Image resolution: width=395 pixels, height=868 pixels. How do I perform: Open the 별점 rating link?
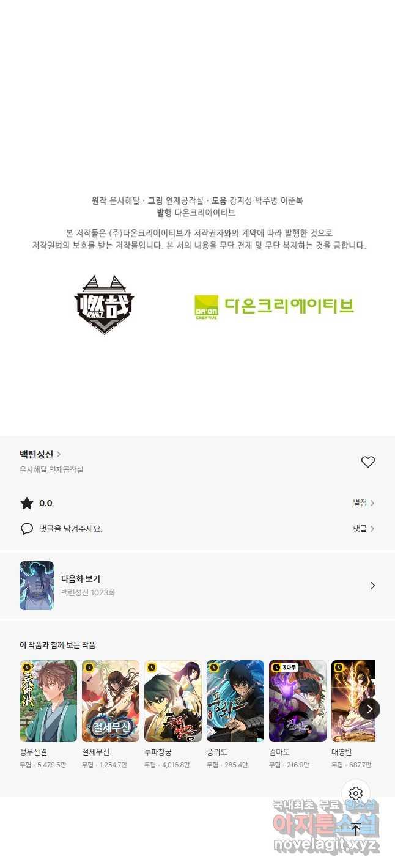tap(364, 503)
